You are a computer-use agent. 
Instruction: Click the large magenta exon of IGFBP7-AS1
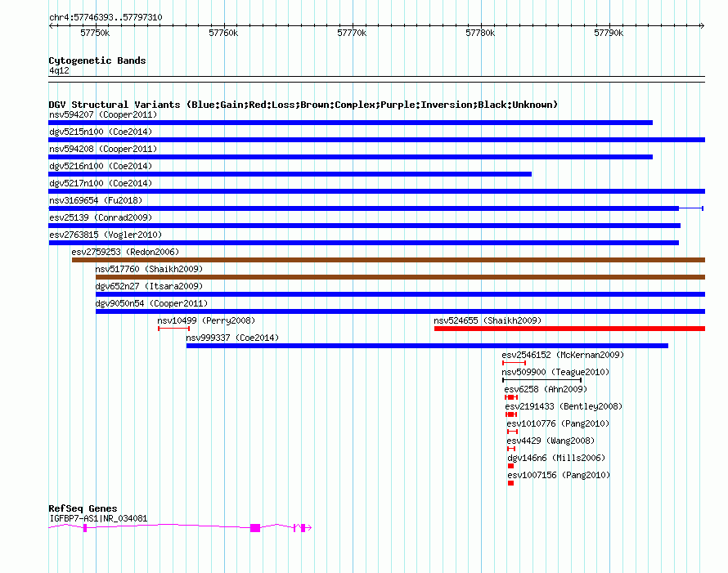(x=255, y=528)
